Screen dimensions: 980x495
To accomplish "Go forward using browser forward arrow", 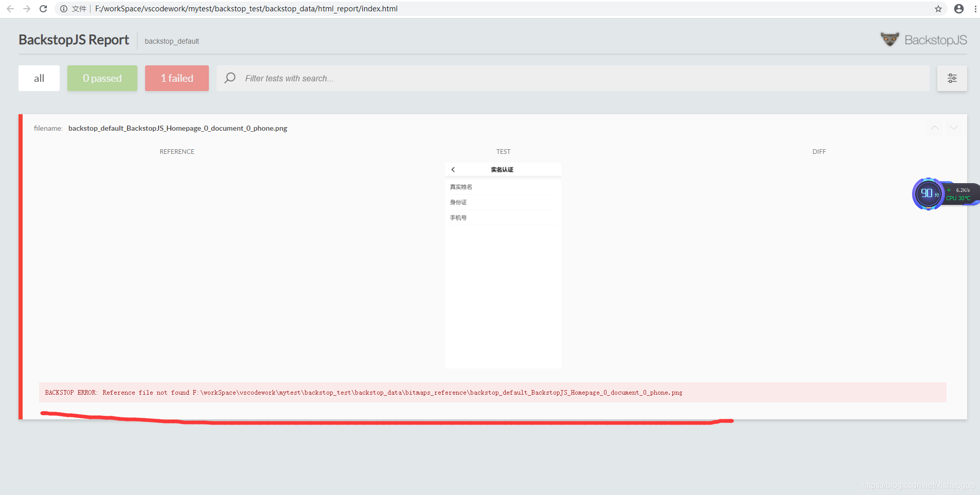I will [27, 9].
